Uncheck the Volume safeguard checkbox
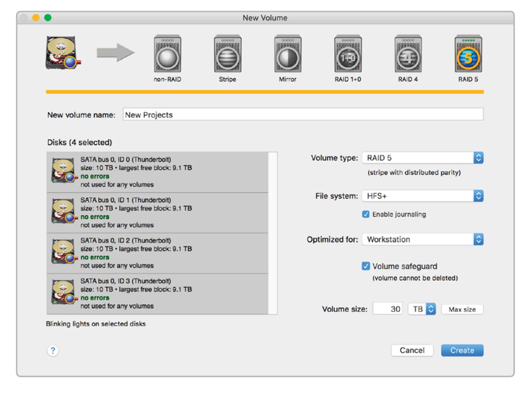Image resolution: width=532 pixels, height=394 pixels. click(366, 266)
